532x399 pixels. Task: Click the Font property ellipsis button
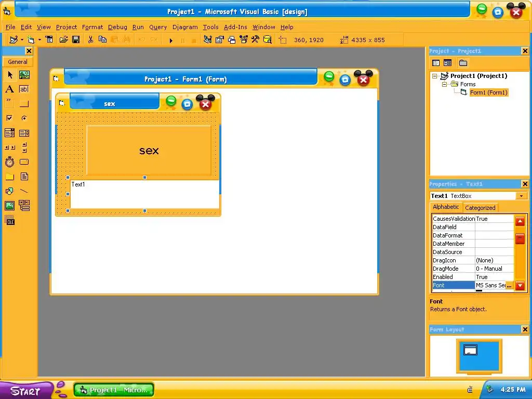509,285
